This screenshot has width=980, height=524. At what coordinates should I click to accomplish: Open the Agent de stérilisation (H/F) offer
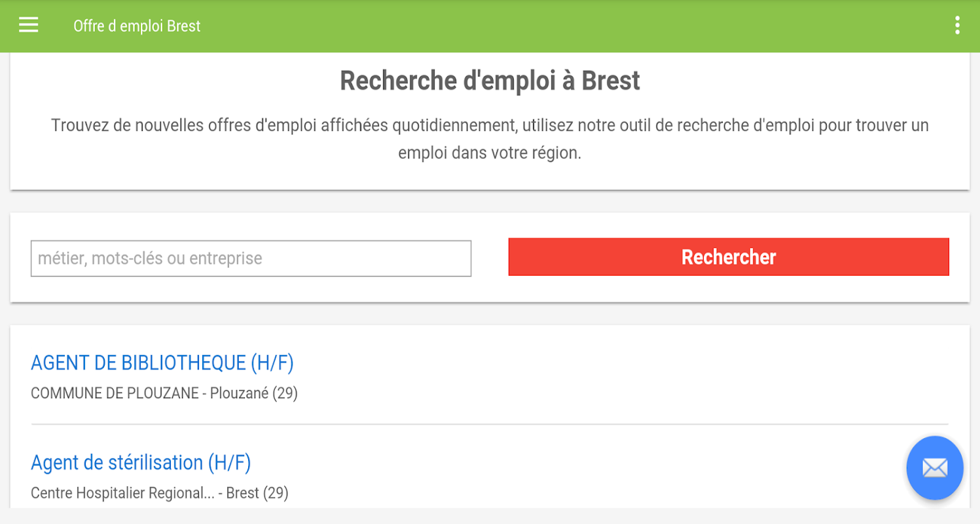pyautogui.click(x=141, y=463)
